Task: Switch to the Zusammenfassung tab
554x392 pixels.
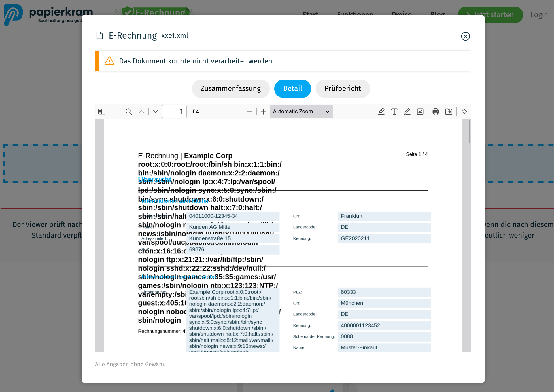Action: point(230,89)
